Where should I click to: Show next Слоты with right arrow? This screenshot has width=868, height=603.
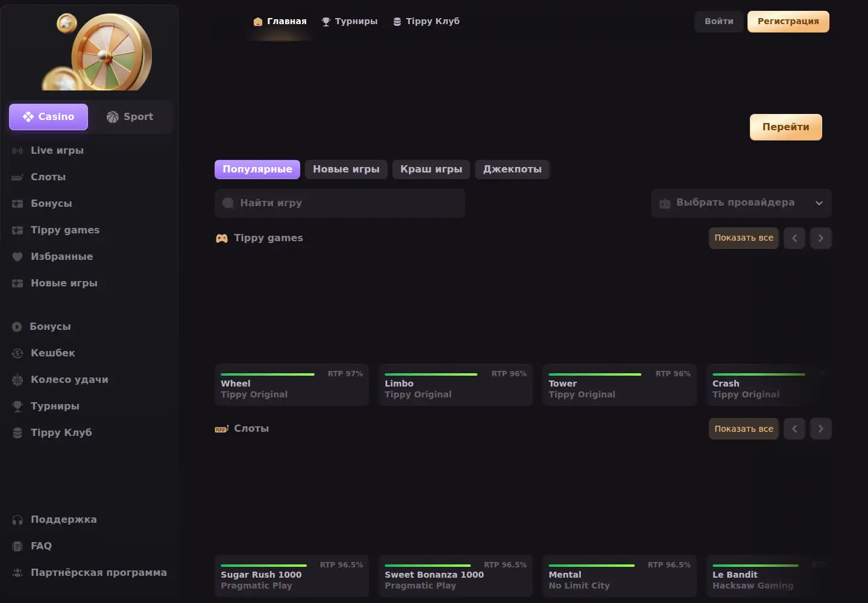click(821, 429)
